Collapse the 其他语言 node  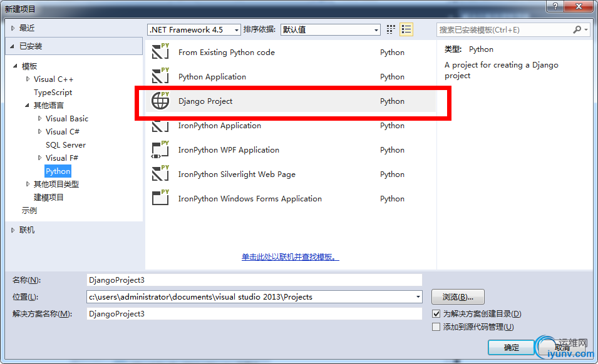[x=27, y=105]
